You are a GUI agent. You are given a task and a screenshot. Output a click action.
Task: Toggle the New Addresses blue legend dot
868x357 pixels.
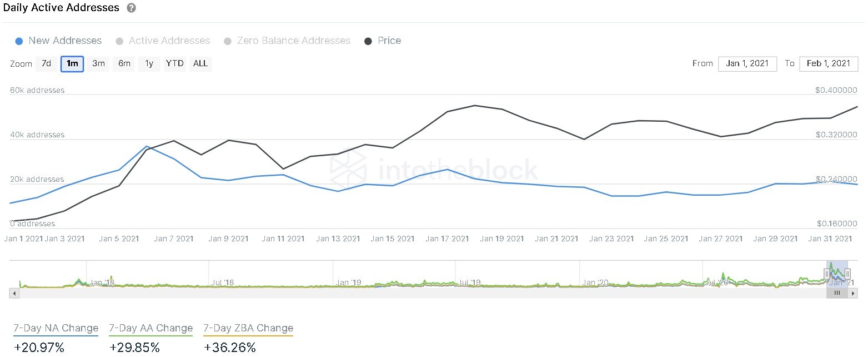[19, 41]
